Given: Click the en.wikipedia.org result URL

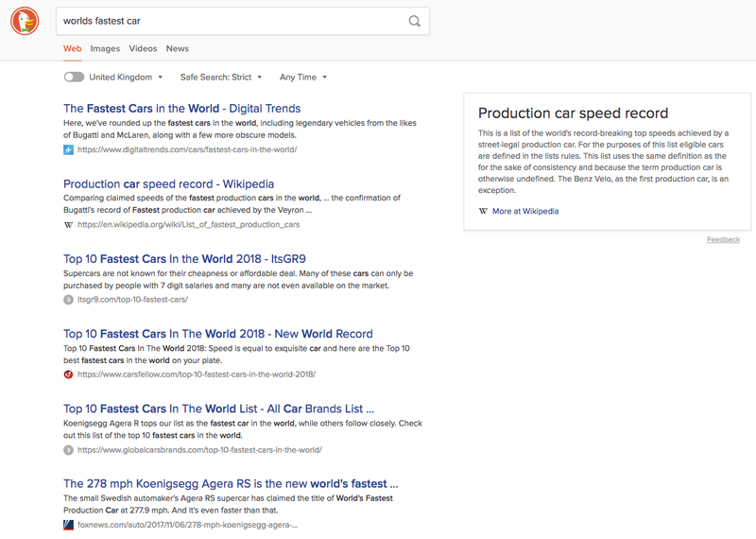Looking at the screenshot, I should [x=188, y=224].
